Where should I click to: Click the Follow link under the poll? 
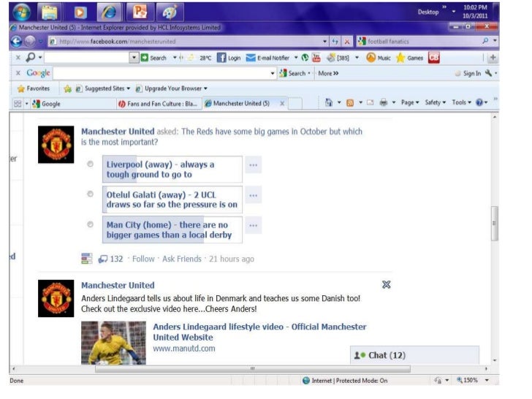[x=143, y=259]
